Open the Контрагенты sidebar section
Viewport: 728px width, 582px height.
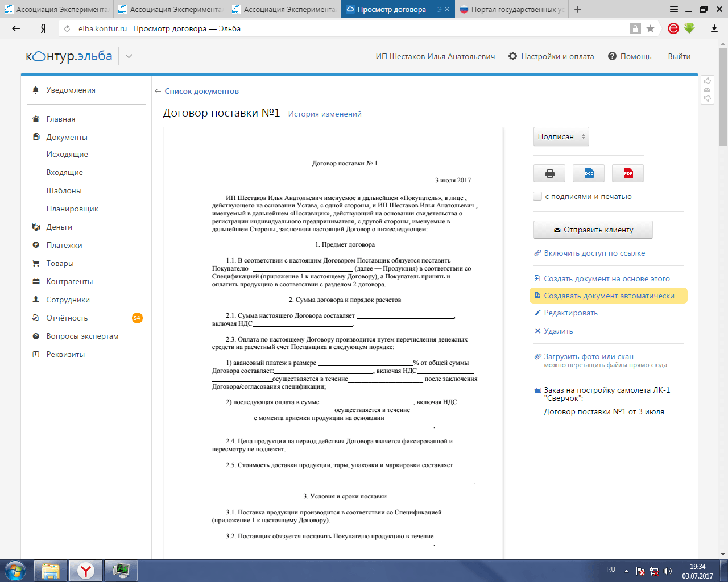pos(69,281)
